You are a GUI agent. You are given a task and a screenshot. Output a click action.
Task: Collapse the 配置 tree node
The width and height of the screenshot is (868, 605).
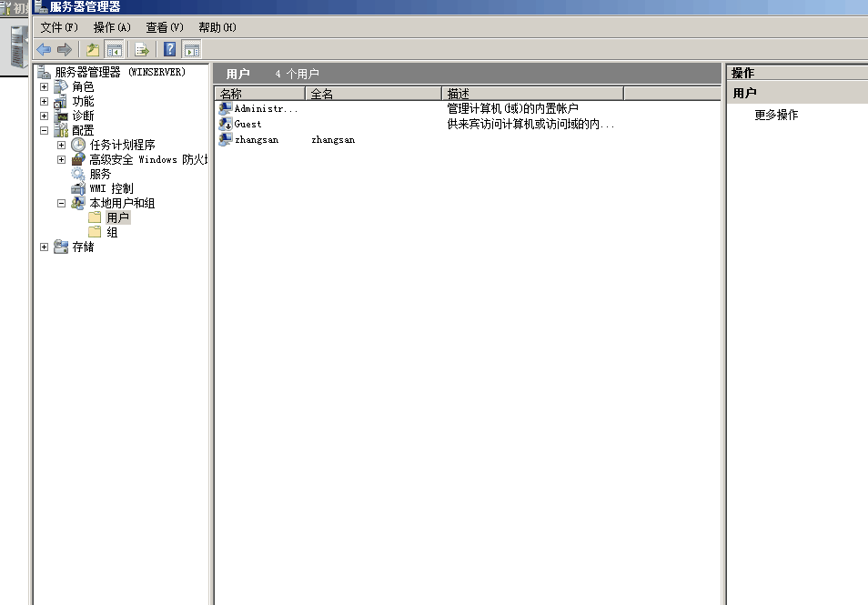coord(45,131)
